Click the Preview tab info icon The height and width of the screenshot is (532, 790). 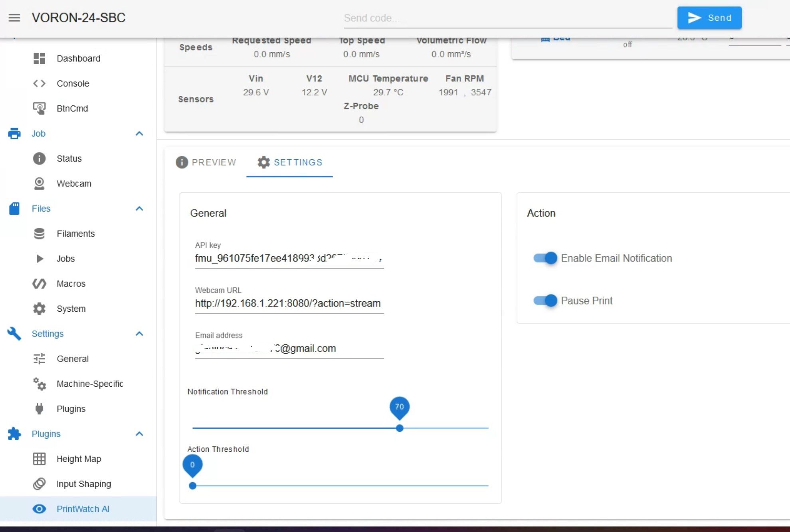[182, 162]
